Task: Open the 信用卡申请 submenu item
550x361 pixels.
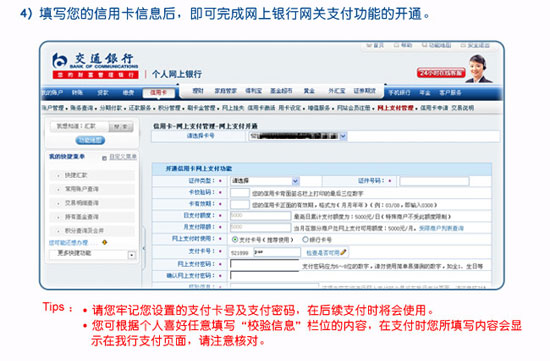Action: click(434, 108)
